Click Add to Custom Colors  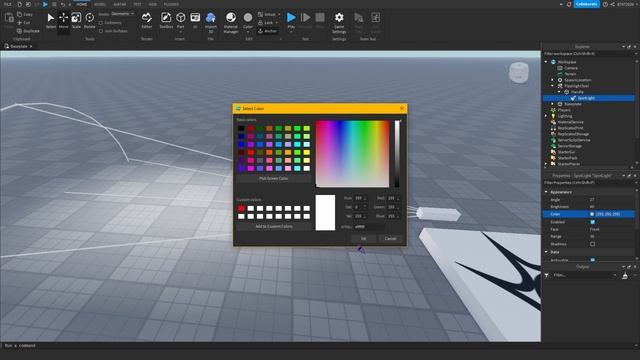click(x=273, y=226)
